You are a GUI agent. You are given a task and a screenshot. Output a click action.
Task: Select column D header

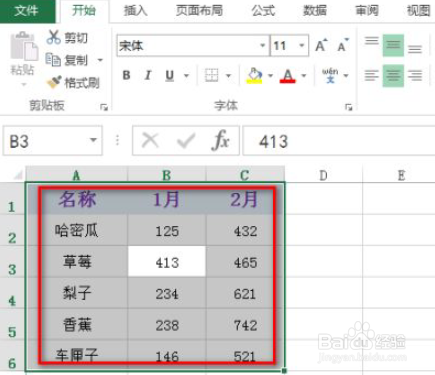coord(323,175)
